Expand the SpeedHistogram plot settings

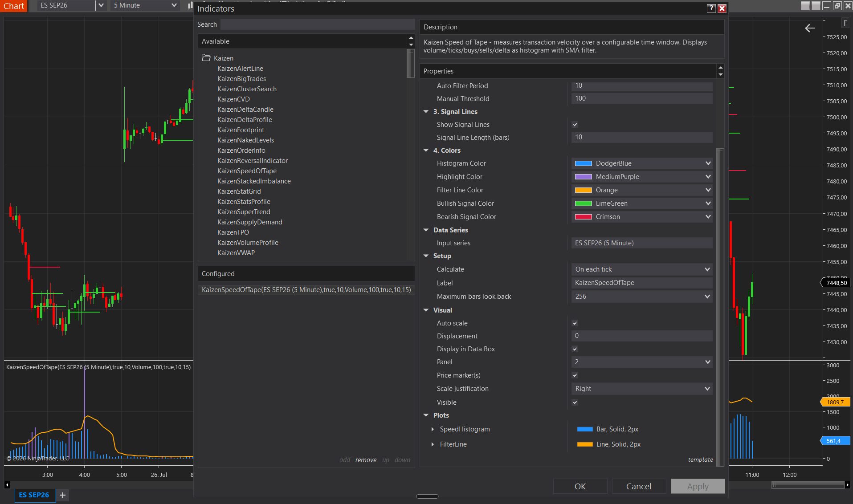tap(433, 429)
